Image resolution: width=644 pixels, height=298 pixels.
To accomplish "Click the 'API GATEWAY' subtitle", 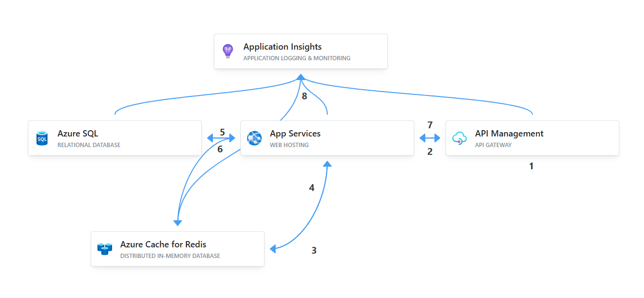I will 493,145.
